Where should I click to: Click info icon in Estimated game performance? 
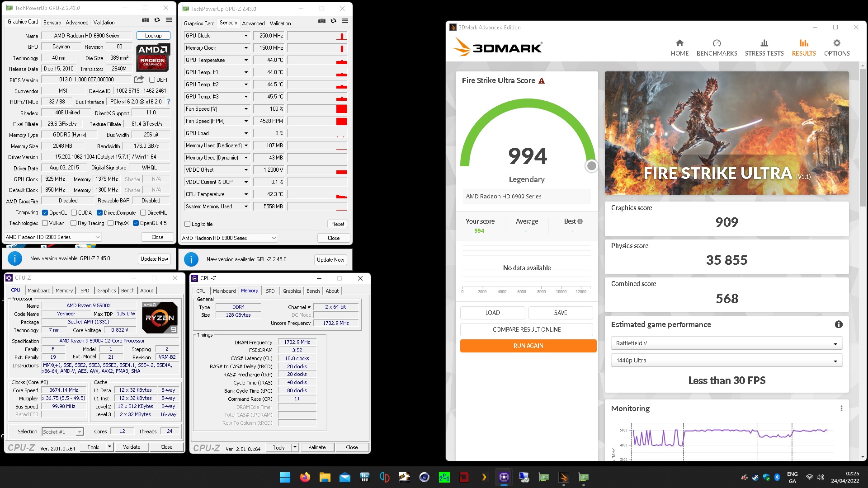coord(839,324)
